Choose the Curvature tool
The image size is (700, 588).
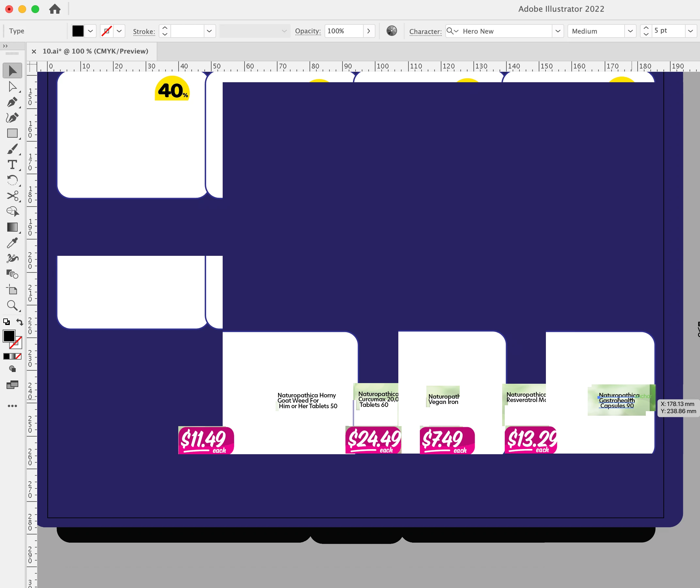(12, 118)
